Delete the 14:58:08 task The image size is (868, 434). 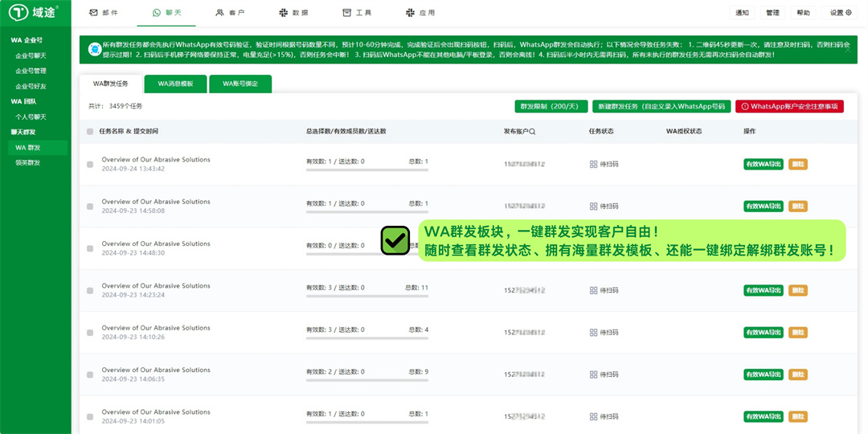coord(798,206)
